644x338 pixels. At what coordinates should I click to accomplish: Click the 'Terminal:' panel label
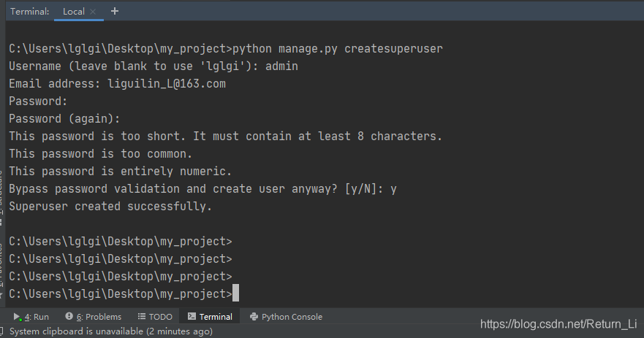(30, 12)
